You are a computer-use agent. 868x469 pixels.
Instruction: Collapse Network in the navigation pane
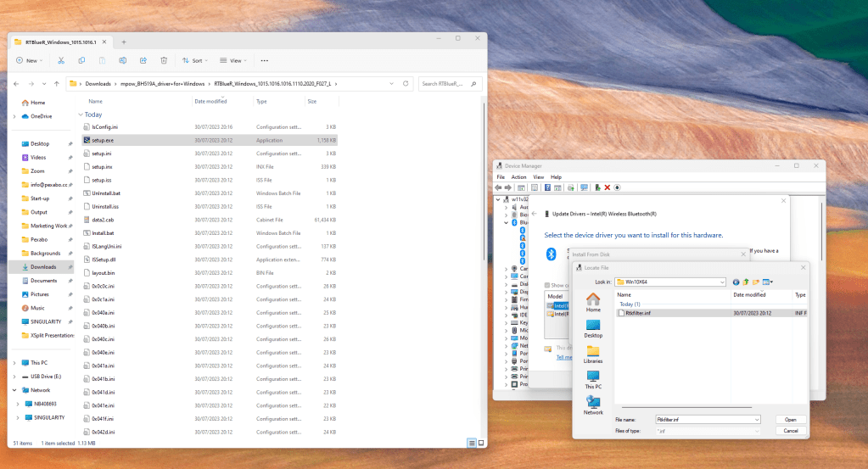coord(14,390)
